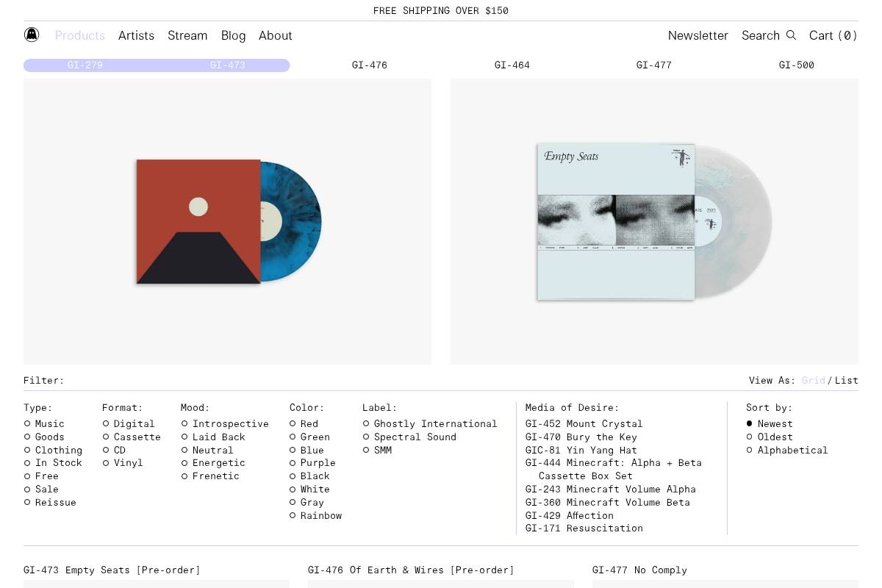882x588 pixels.
Task: Sort products by Newest
Action: (x=770, y=424)
